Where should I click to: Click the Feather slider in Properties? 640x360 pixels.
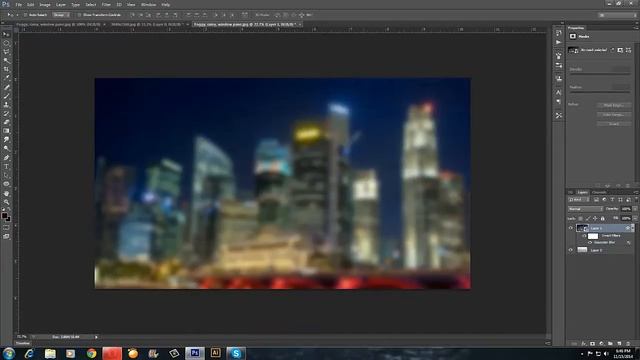[x=600, y=92]
